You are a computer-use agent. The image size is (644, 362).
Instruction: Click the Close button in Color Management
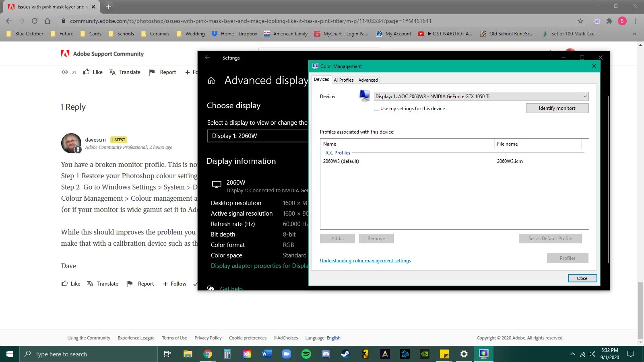click(582, 278)
